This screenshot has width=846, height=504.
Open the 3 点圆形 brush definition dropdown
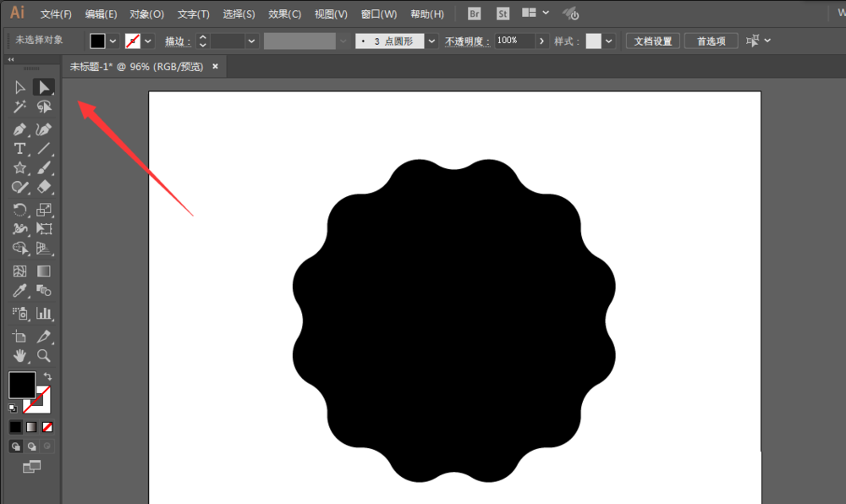[431, 41]
